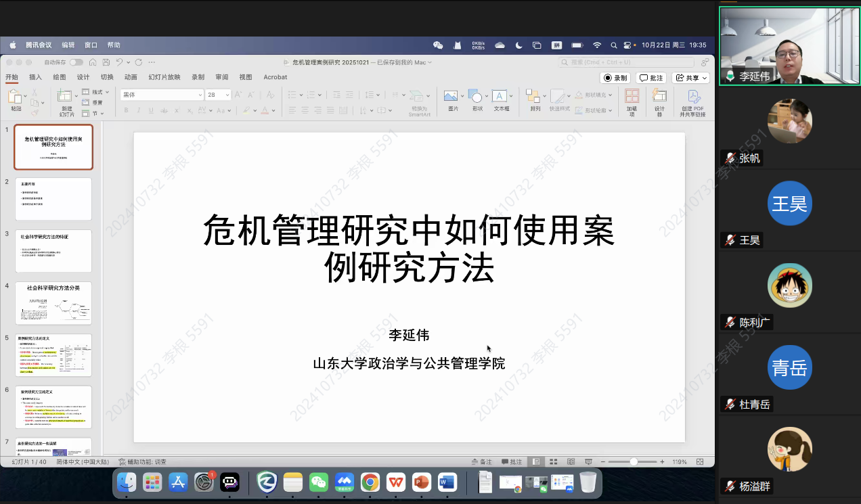
Task: Switch to slide sorter view icon
Action: (554, 462)
